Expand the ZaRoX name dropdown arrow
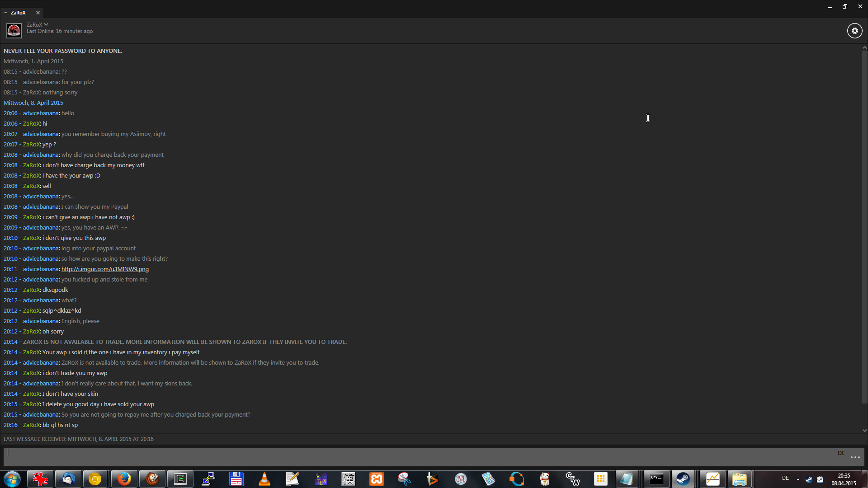 point(46,25)
